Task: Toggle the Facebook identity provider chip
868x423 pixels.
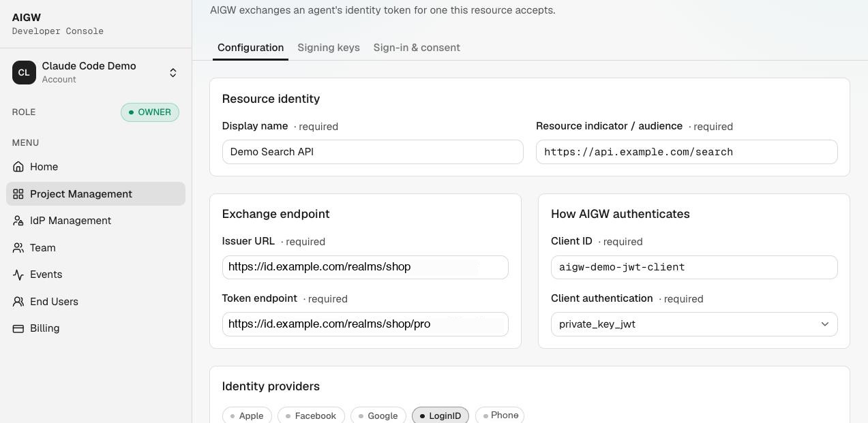Action: point(311,416)
